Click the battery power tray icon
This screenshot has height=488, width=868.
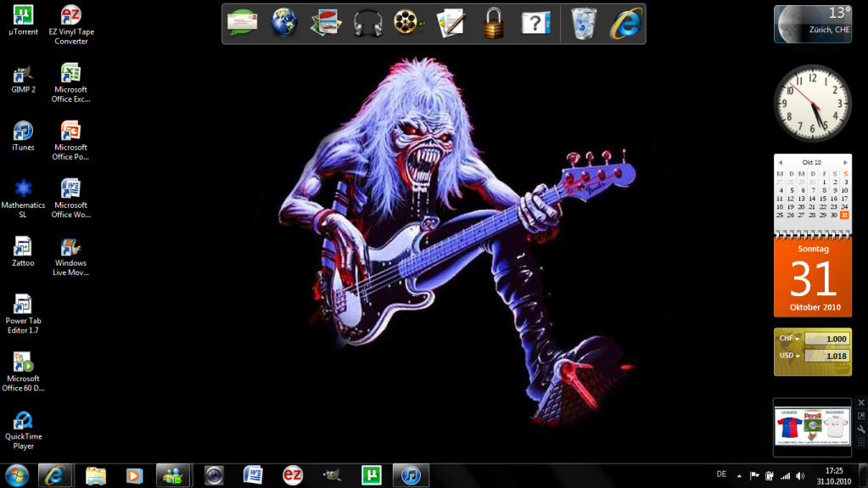(x=770, y=476)
